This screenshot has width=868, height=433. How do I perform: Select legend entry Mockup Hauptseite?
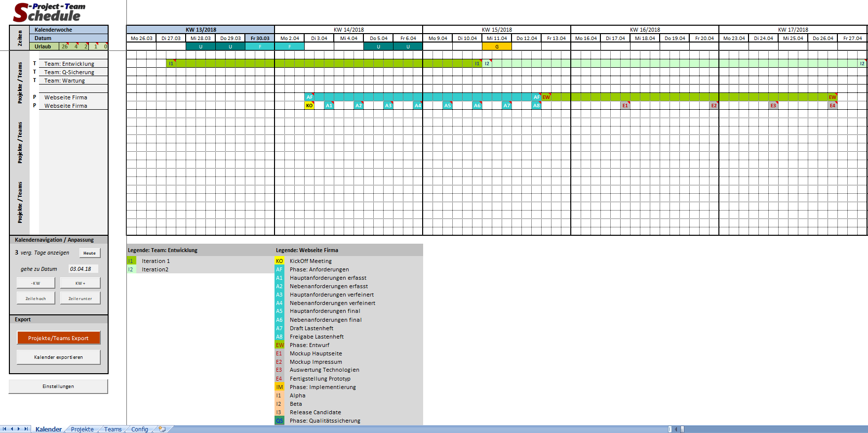pos(316,353)
